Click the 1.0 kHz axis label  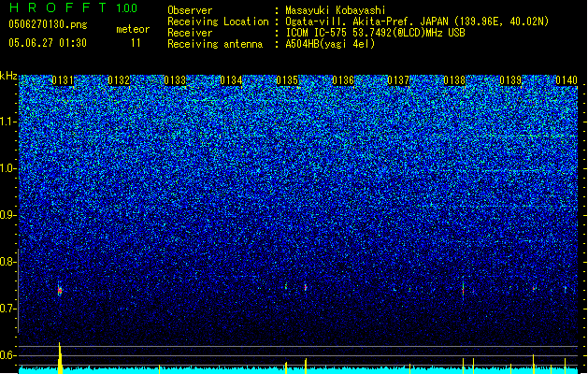(7, 168)
